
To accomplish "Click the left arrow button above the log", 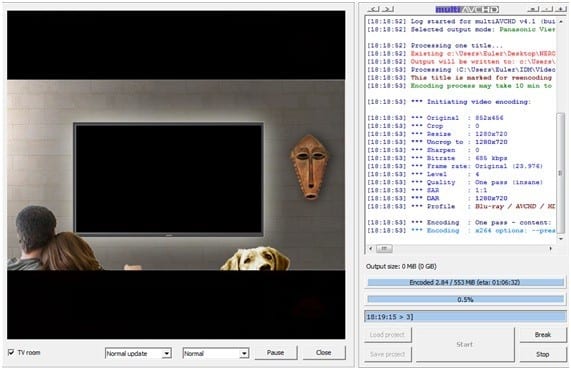I will click(x=373, y=9).
